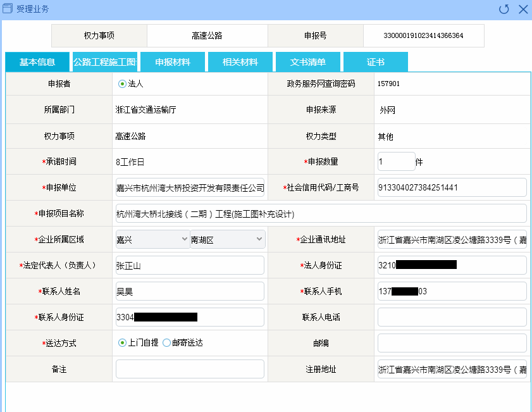The height and width of the screenshot is (412, 532).
Task: Expand the 南湖区 district dropdown
Action: [x=227, y=239]
